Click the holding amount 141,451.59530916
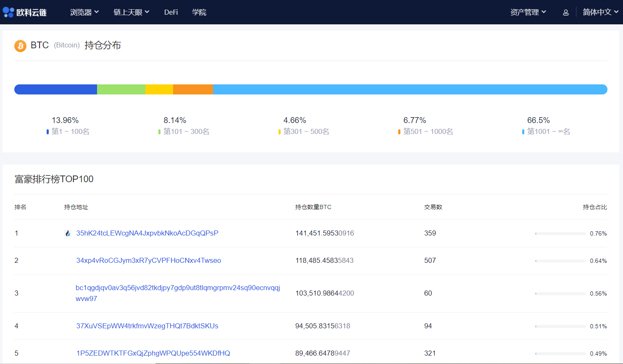The height and width of the screenshot is (364, 623). tap(325, 233)
